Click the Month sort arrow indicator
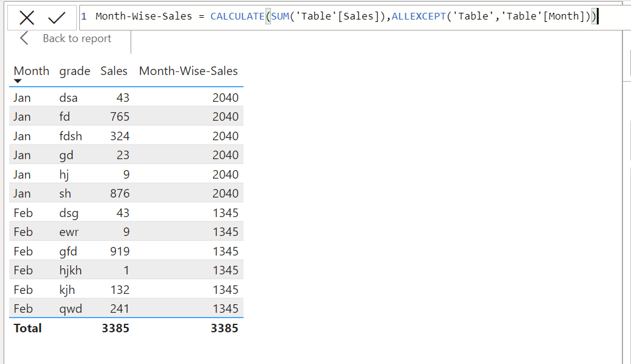 [17, 81]
